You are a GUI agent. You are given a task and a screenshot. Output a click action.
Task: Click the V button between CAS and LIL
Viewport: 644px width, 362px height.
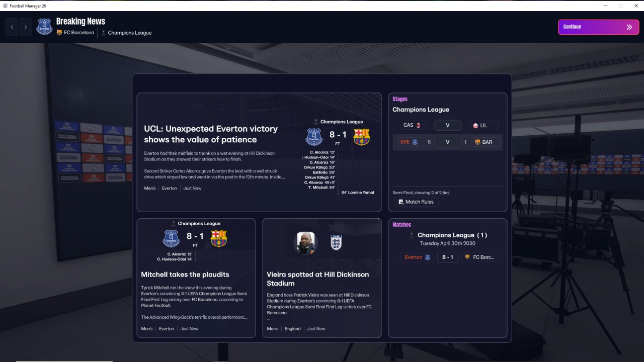pos(448,125)
